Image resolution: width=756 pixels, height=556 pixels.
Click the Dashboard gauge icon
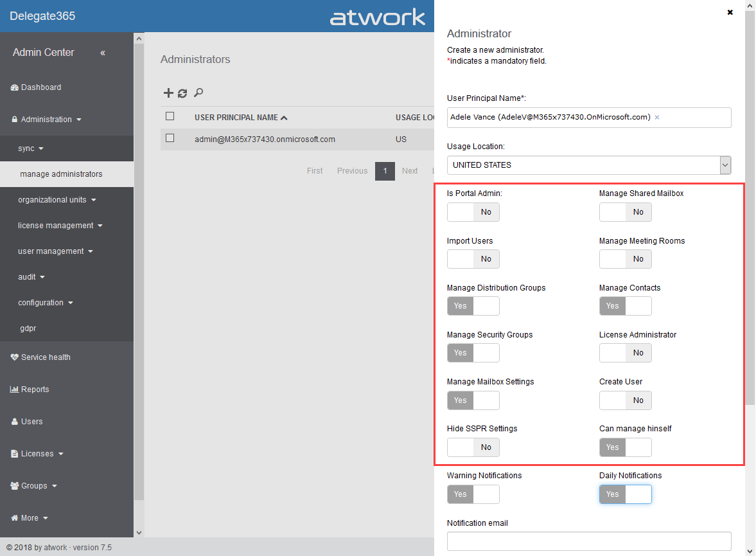[15, 87]
